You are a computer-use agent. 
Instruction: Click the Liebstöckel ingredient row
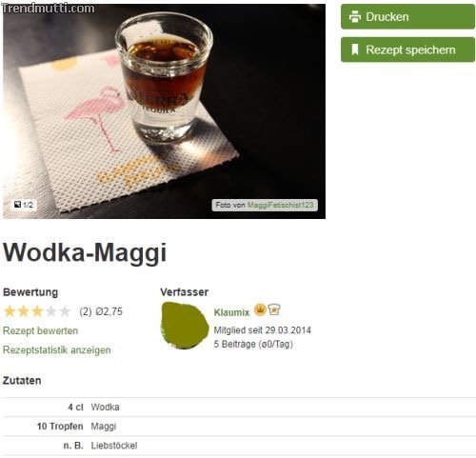[x=239, y=446]
